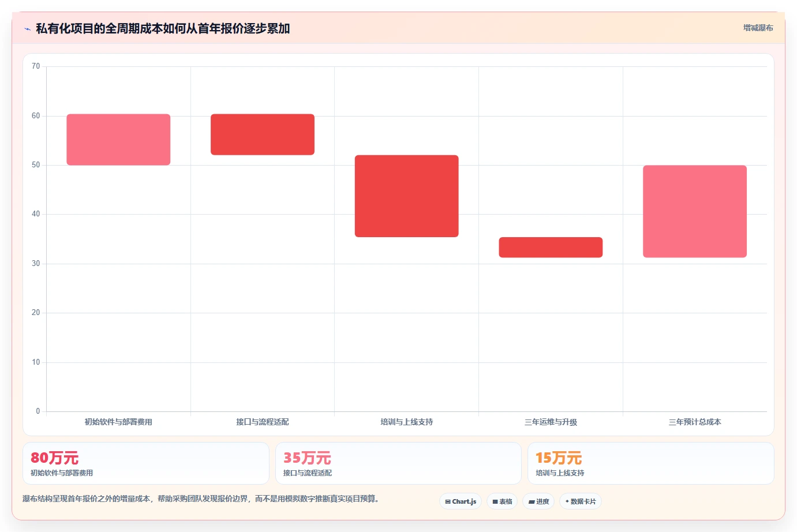Click the 接口与流程适配 caption under 35万元
This screenshot has width=797, height=532.
(307, 473)
